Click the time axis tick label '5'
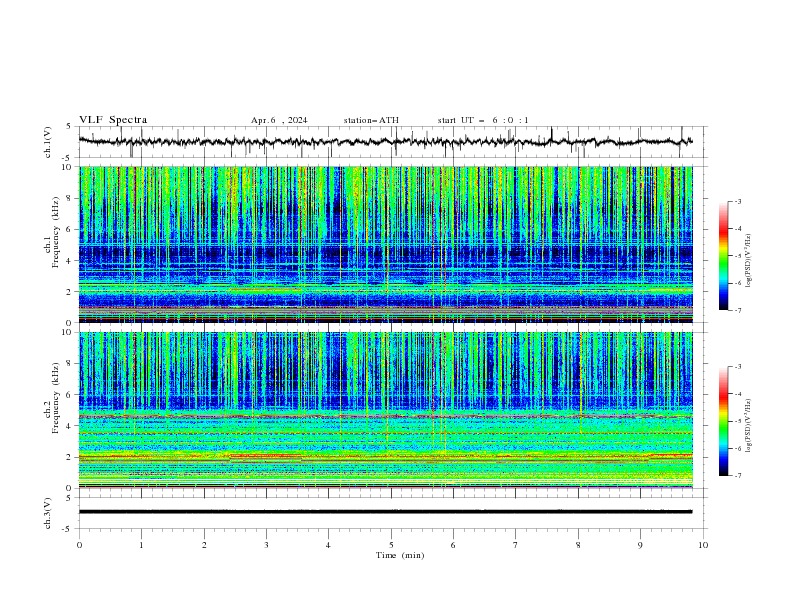 (391, 545)
